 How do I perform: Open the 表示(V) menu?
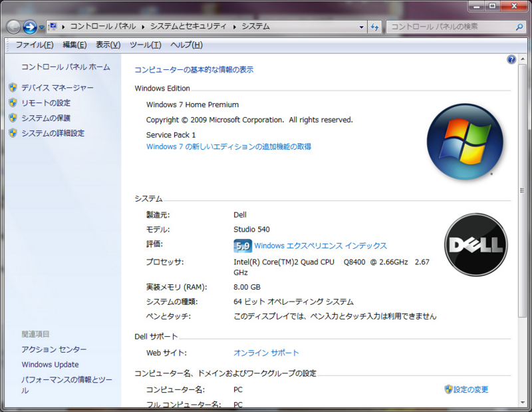click(x=108, y=45)
